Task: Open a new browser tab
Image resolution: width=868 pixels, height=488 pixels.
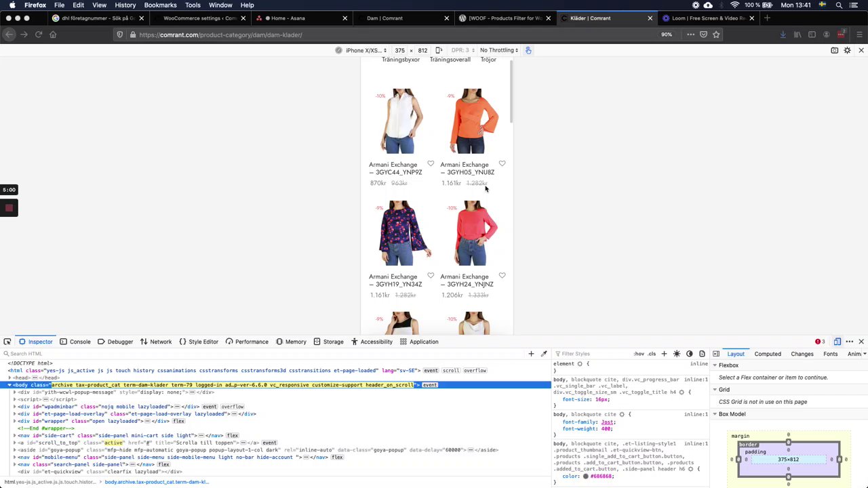Action: click(767, 18)
